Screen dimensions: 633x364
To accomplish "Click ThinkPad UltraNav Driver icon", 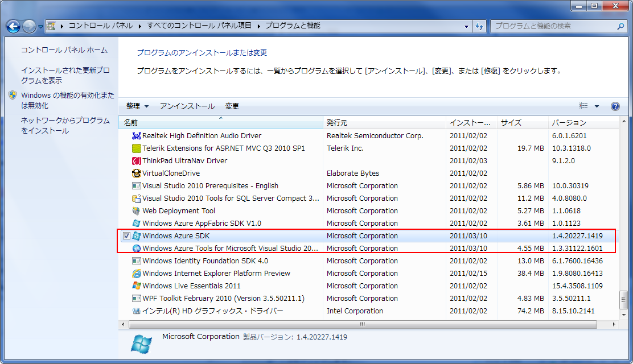I will 137,160.
